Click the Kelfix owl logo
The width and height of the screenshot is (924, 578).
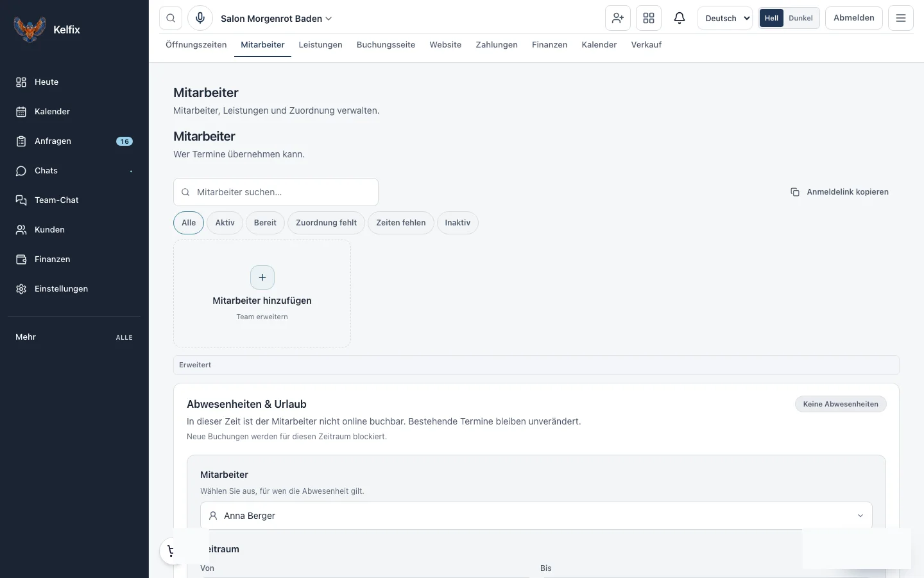point(30,30)
